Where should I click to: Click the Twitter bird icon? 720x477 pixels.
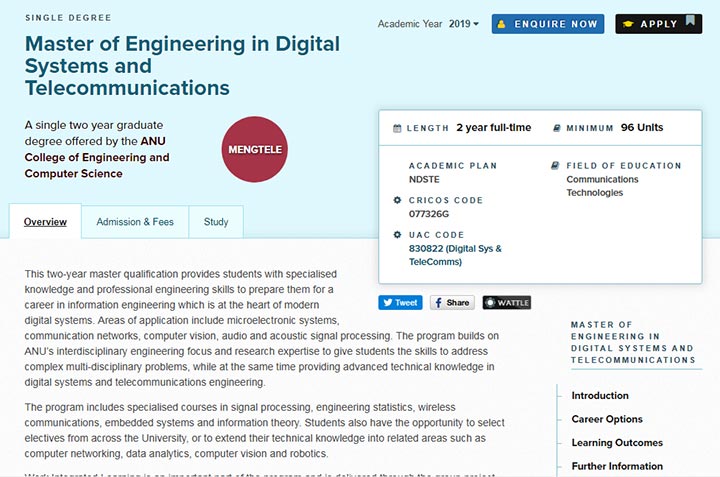point(388,303)
